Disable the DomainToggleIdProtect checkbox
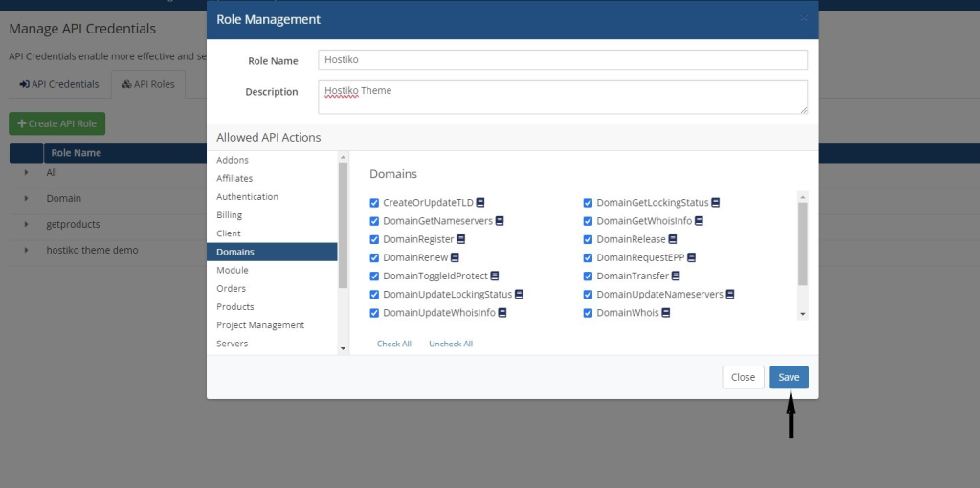The width and height of the screenshot is (980, 488). (374, 277)
